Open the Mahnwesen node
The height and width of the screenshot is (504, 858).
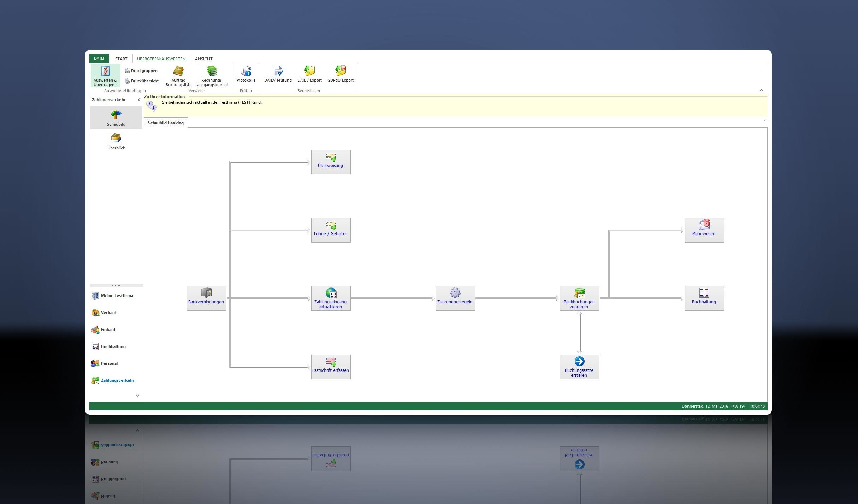pos(704,230)
